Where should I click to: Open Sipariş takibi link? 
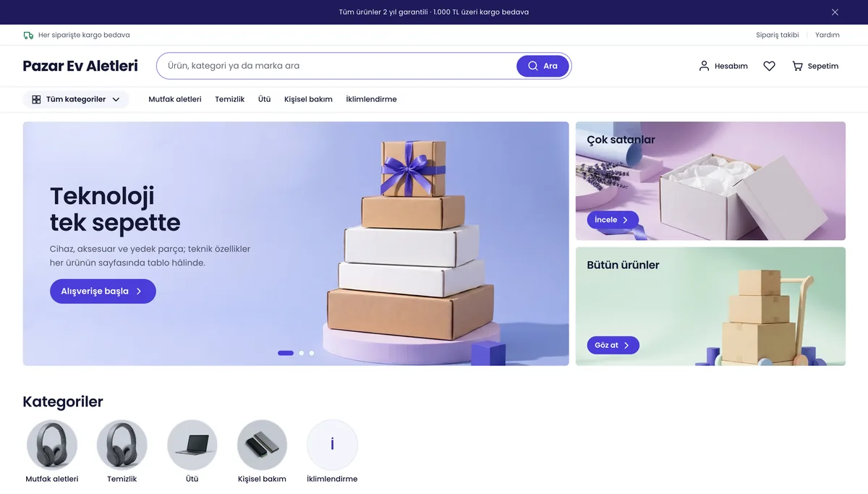(x=778, y=35)
